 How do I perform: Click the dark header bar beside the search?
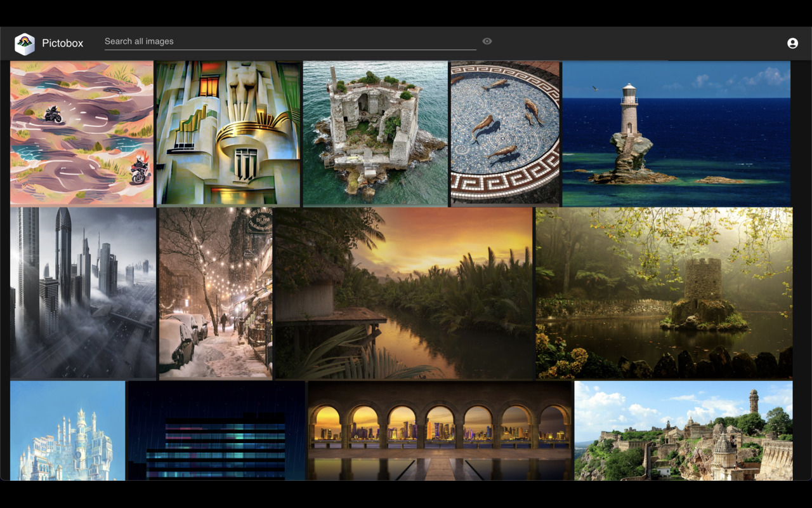pyautogui.click(x=634, y=43)
